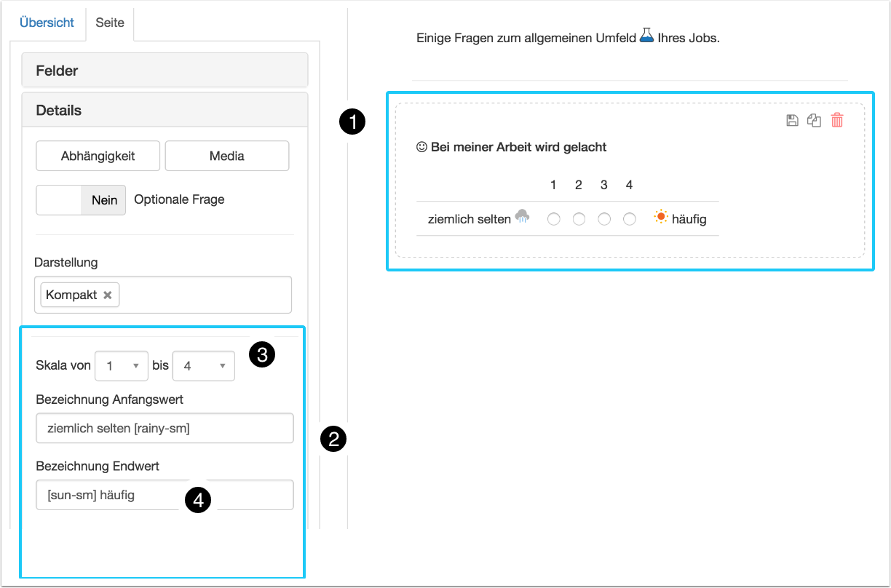Toggle the Optionale Frage switch
This screenshot has height=588, width=891.
click(x=81, y=200)
